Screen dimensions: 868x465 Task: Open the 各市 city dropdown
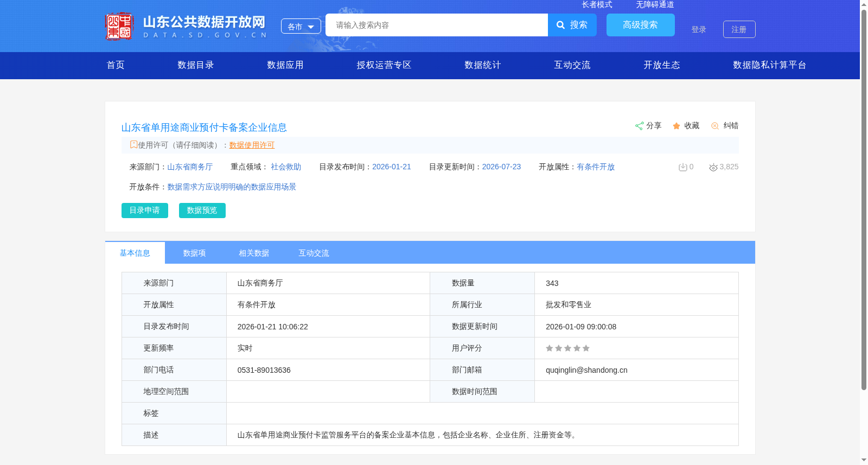click(301, 26)
